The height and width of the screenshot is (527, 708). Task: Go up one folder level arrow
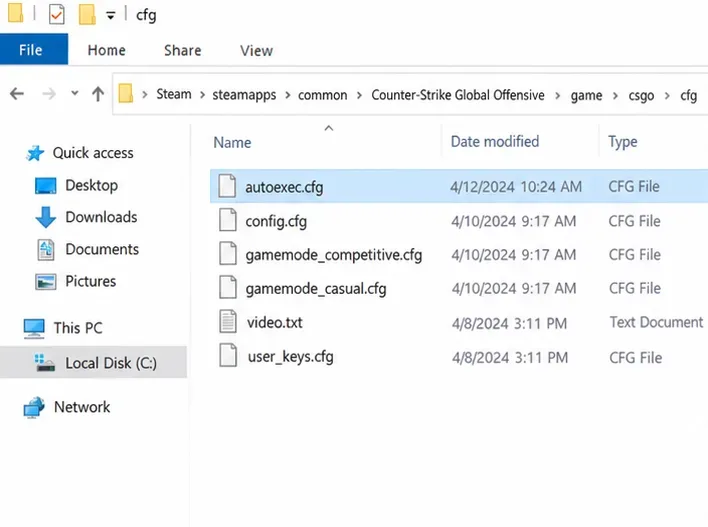[x=98, y=94]
